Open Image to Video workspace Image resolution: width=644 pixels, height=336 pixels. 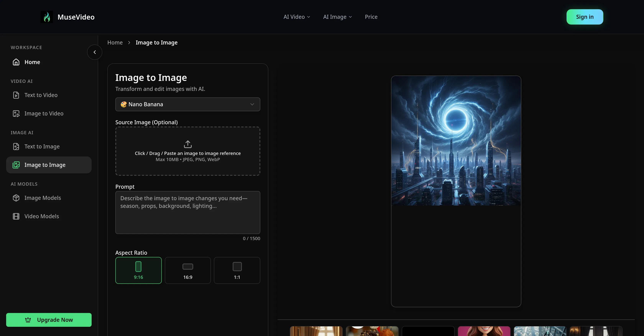[44, 113]
